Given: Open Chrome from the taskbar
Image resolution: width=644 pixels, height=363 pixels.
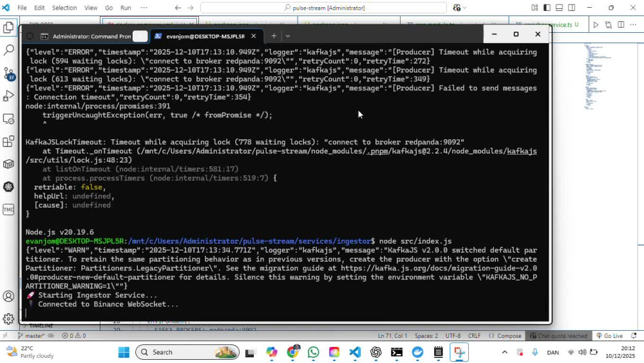Looking at the screenshot, I should point(293,352).
